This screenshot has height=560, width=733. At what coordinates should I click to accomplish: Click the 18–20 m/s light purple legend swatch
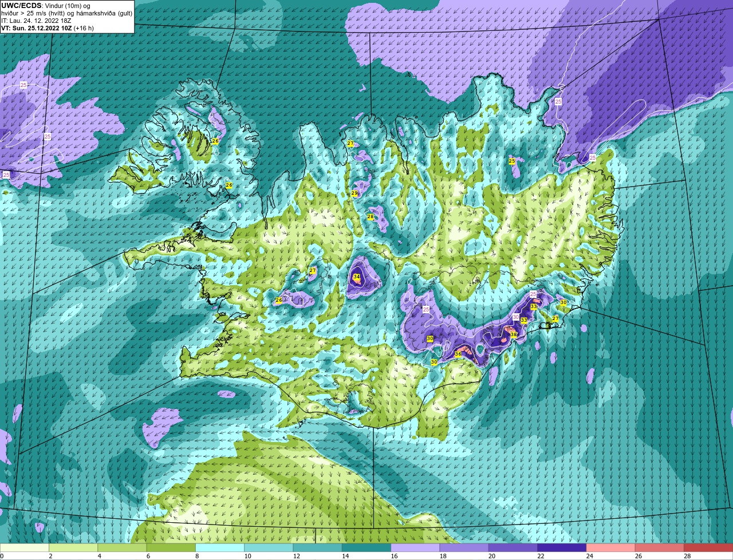coord(464,547)
